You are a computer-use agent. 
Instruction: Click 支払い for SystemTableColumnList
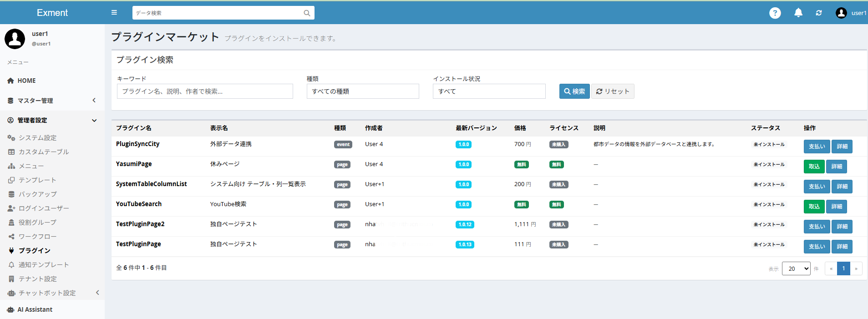tap(817, 187)
